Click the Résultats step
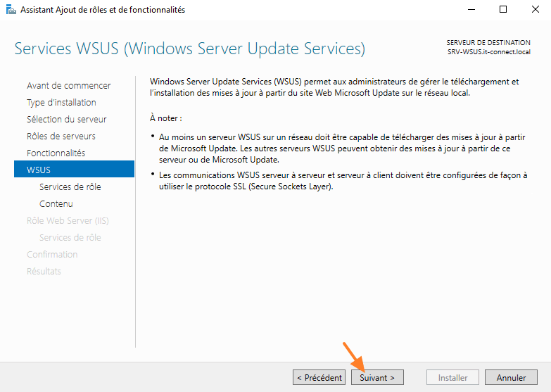 (44, 271)
